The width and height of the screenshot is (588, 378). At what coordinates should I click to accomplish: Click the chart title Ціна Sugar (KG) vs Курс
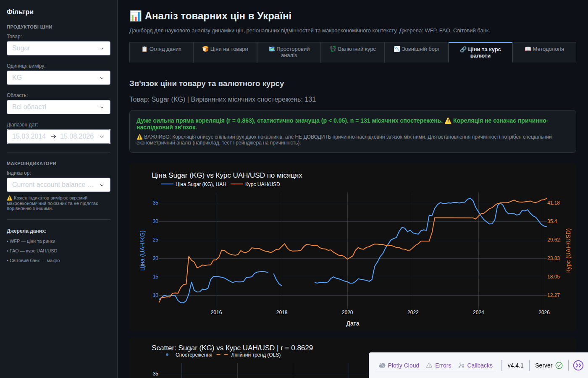(x=227, y=176)
